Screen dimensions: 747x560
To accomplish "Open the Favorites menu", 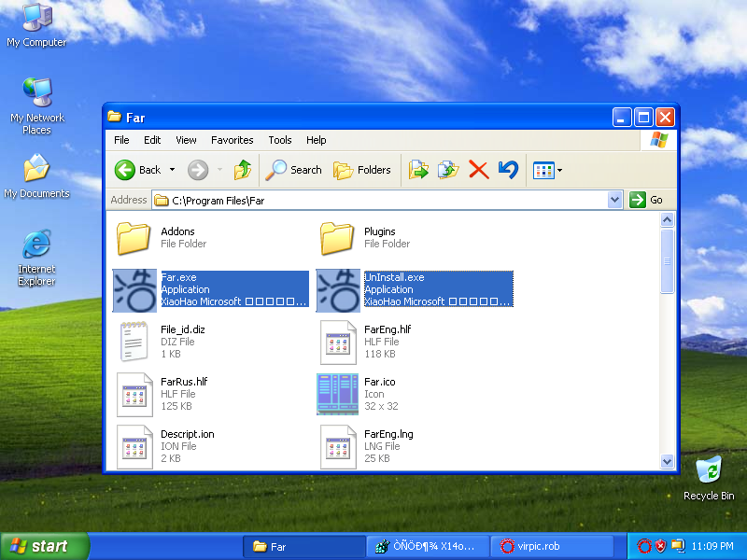I will tap(232, 140).
